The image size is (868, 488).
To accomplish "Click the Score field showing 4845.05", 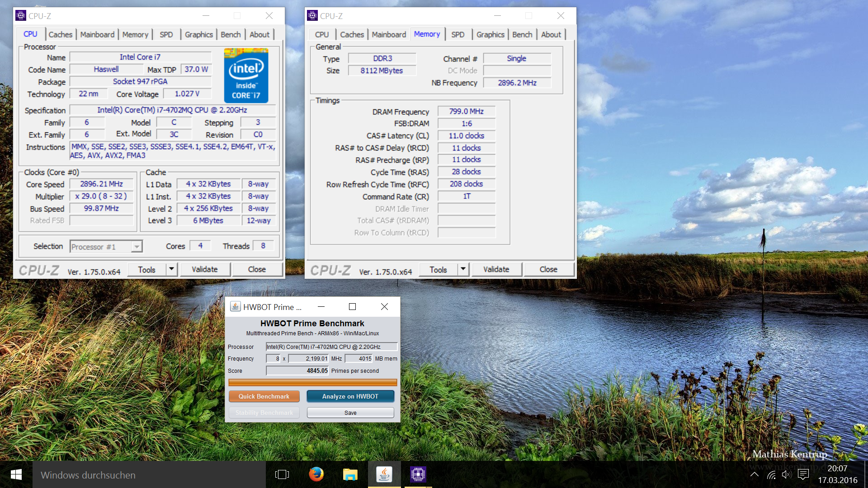I will point(297,371).
